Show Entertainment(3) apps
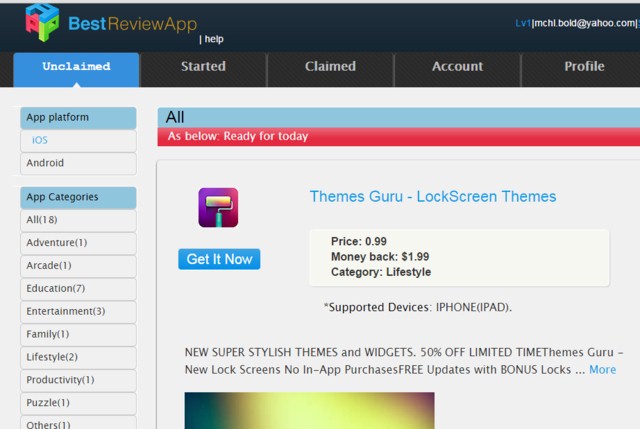 [78, 311]
